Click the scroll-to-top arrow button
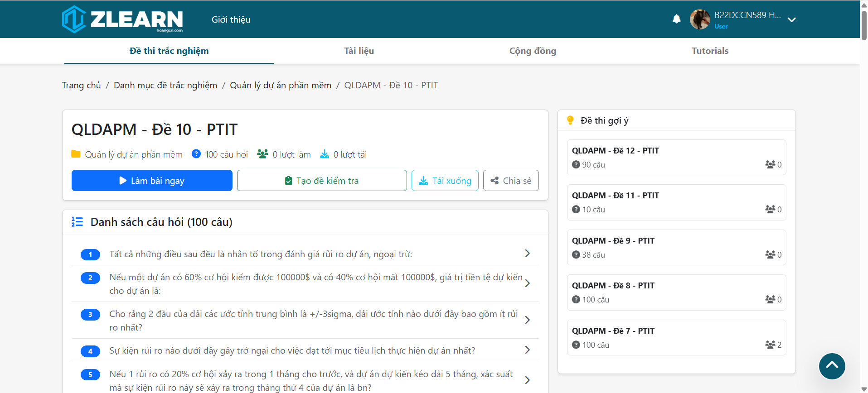The image size is (868, 393). 832,366
